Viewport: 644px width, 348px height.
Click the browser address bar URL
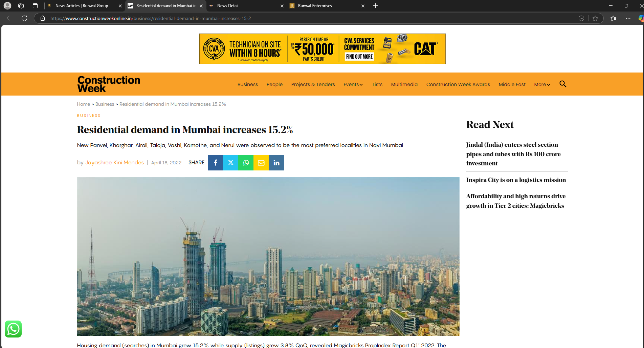(151, 18)
